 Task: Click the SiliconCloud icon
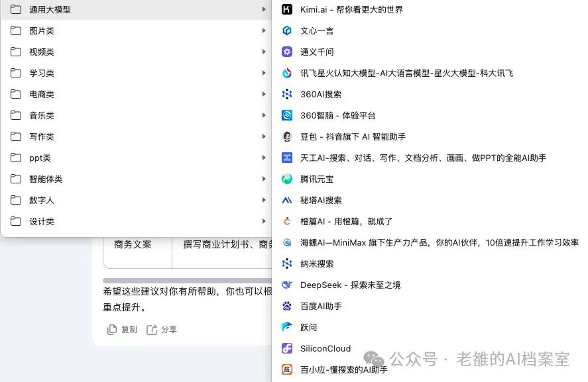coord(286,348)
